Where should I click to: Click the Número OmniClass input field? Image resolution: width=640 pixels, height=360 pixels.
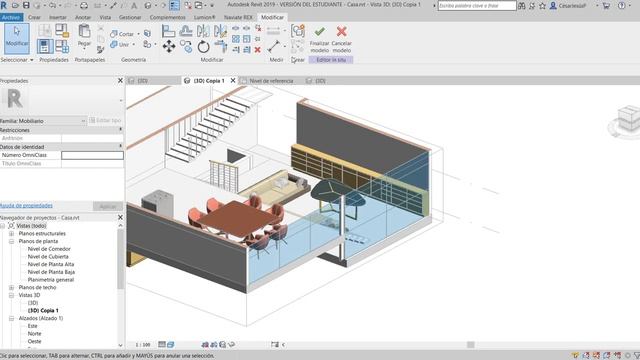point(92,155)
